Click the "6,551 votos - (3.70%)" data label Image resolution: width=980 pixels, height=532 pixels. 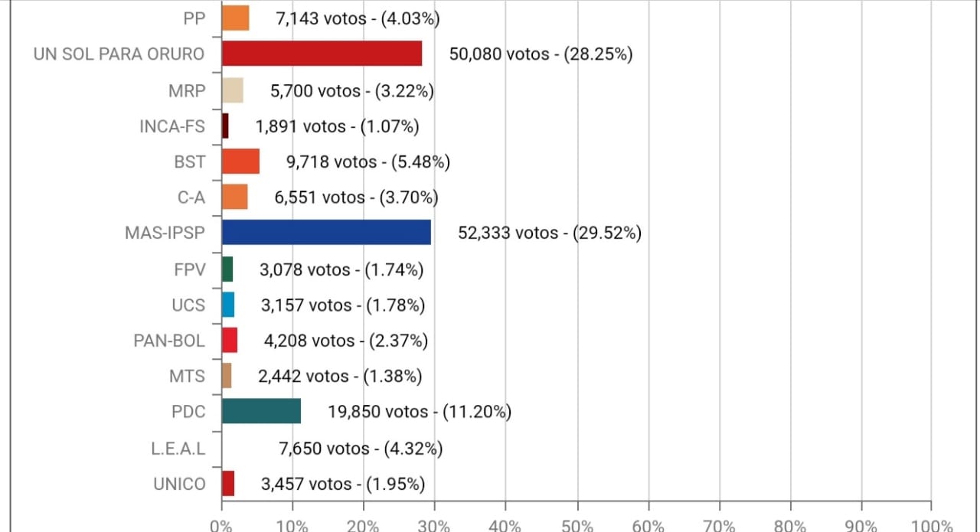coord(356,197)
